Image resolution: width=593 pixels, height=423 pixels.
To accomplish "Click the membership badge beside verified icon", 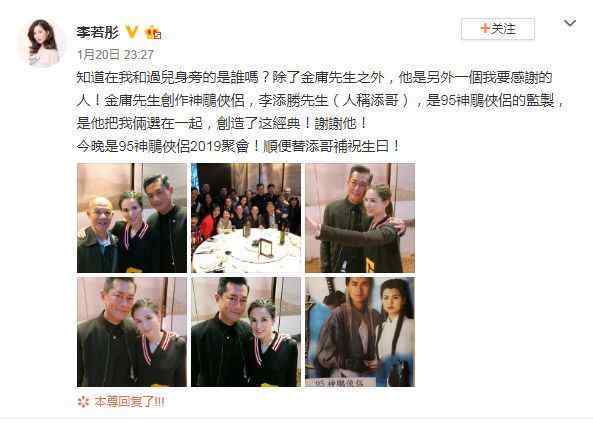I will [153, 33].
